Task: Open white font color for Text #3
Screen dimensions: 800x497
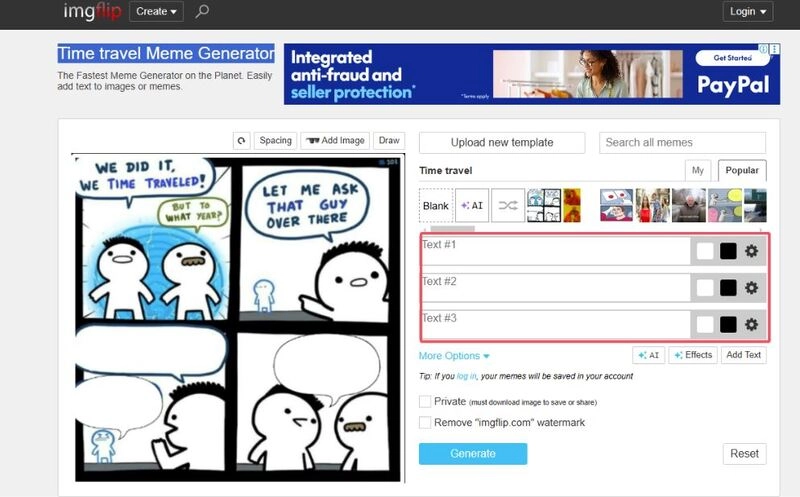Action: click(705, 325)
